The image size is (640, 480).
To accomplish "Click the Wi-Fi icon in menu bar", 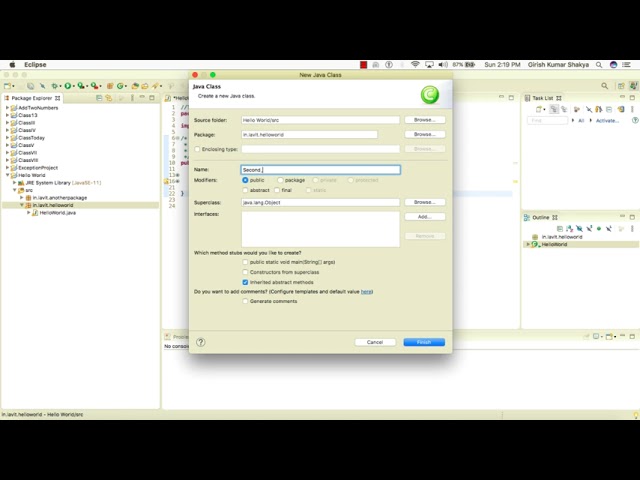I will [x=415, y=64].
